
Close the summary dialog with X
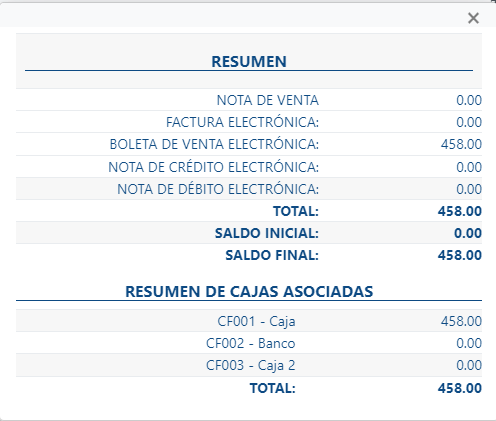(x=473, y=18)
